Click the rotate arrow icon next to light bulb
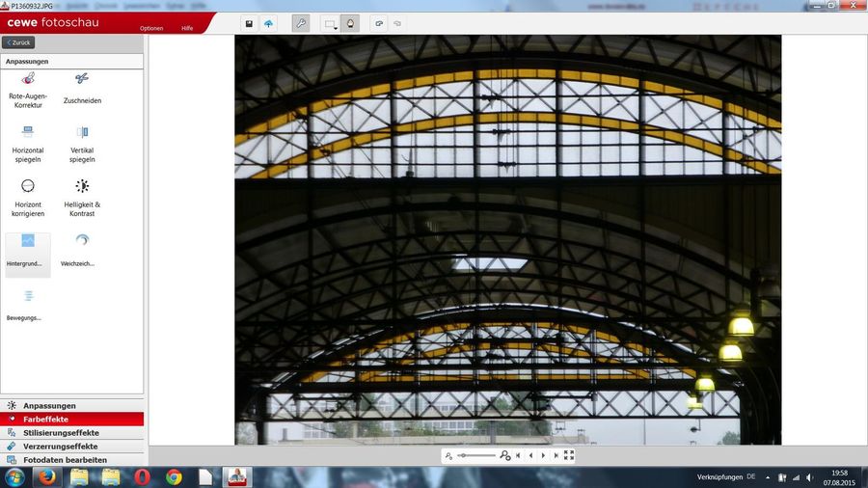868x488 pixels. pyautogui.click(x=379, y=24)
